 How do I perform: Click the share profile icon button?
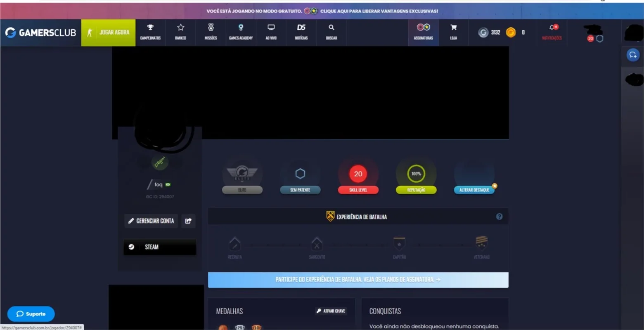click(188, 221)
